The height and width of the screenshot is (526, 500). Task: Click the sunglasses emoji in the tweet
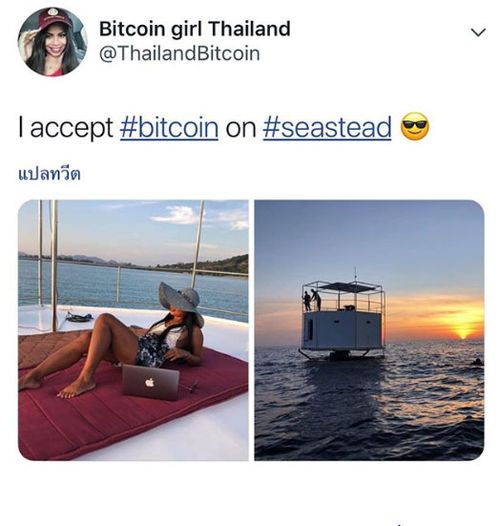click(x=415, y=126)
